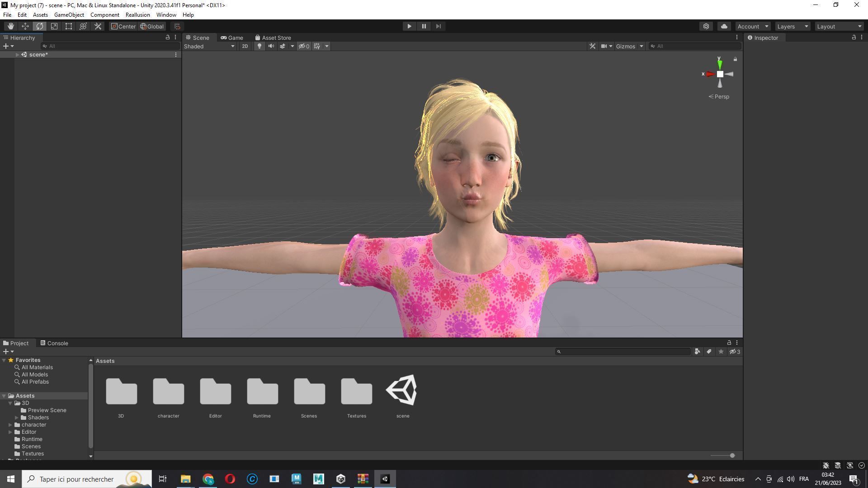Image resolution: width=868 pixels, height=488 pixels.
Task: Collapse the Favorites section
Action: [4, 360]
